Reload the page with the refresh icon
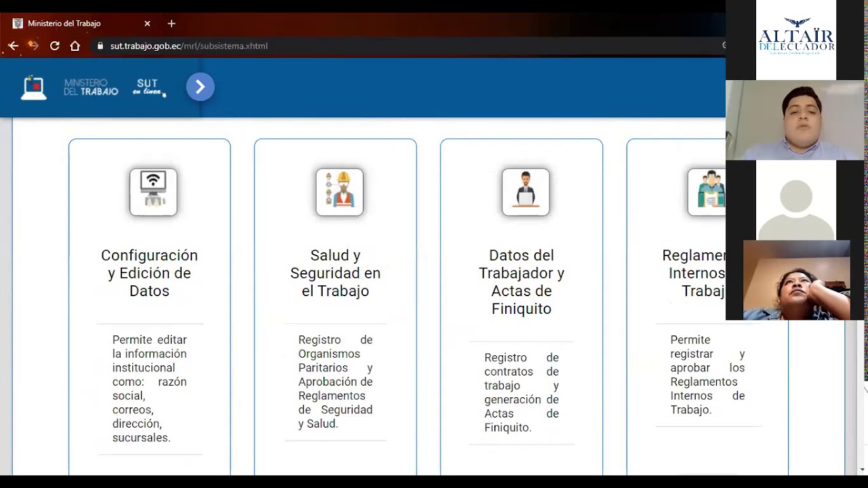Viewport: 868px width, 488px height. (55, 46)
